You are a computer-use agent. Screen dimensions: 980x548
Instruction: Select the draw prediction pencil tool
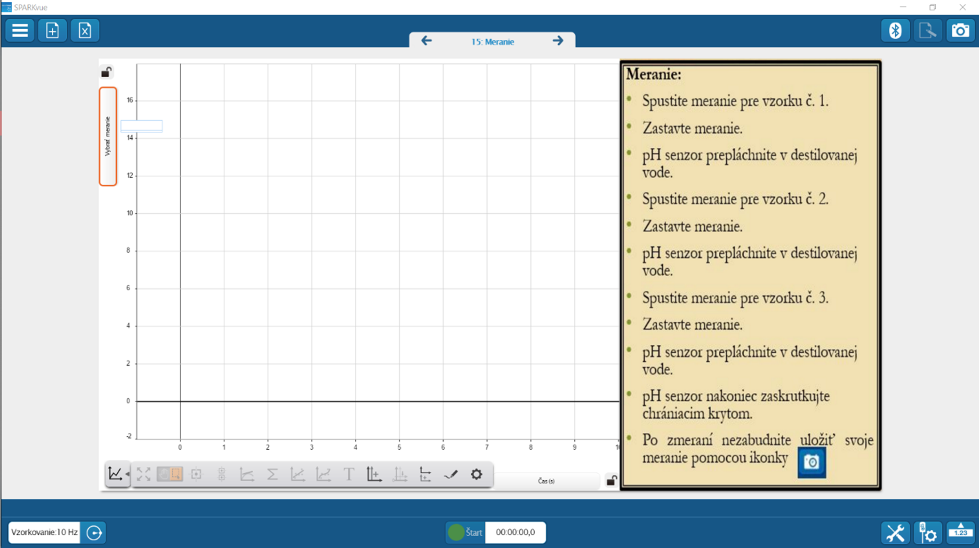tap(450, 474)
